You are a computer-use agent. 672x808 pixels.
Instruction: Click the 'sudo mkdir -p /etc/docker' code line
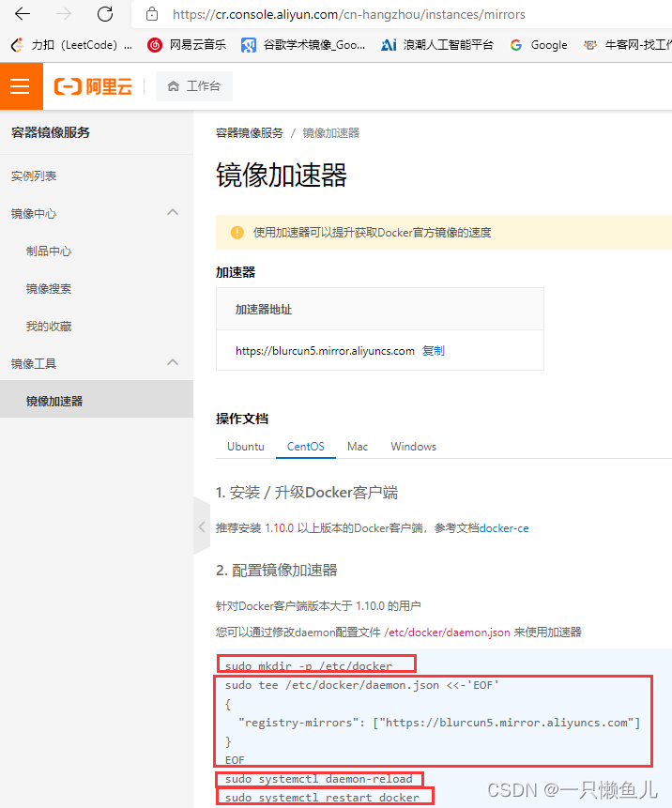click(x=309, y=666)
